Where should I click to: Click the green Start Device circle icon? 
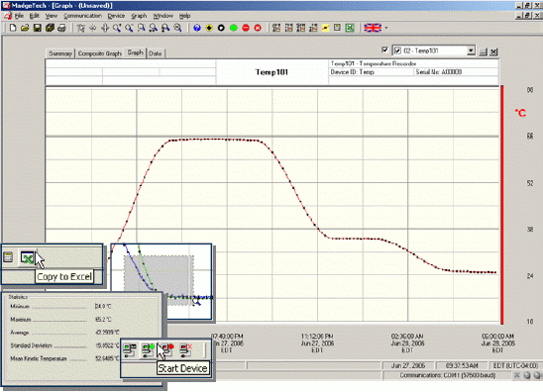click(234, 28)
